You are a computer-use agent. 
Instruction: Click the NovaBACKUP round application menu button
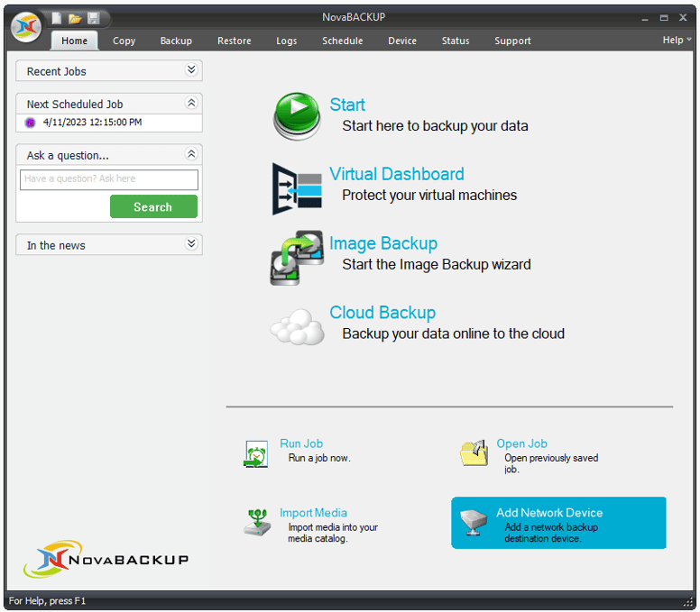click(x=26, y=27)
